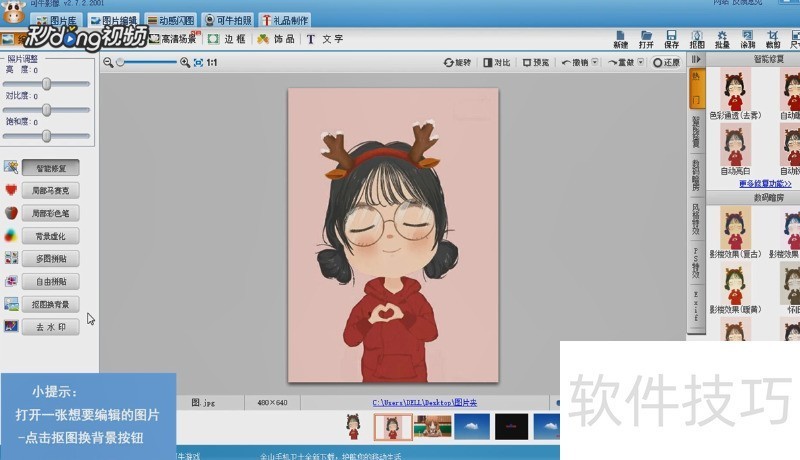Viewport: 800px width, 460px height.
Task: Open the 饰品 (accessories) toolbar item
Action: (x=276, y=39)
